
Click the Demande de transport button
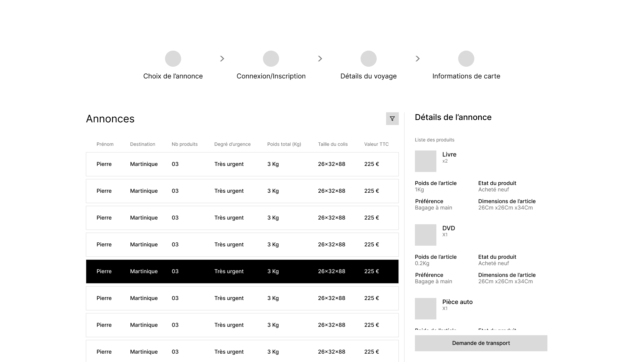(481, 343)
